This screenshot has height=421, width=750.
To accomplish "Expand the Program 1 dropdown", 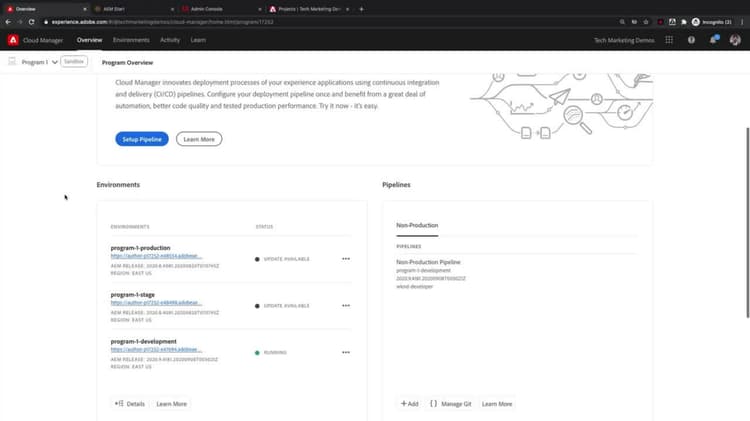I will click(x=40, y=62).
